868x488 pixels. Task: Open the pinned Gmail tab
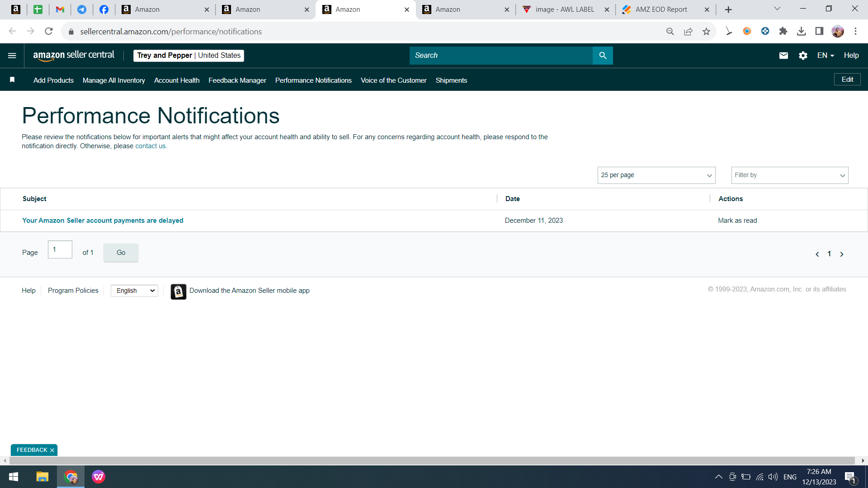click(60, 9)
